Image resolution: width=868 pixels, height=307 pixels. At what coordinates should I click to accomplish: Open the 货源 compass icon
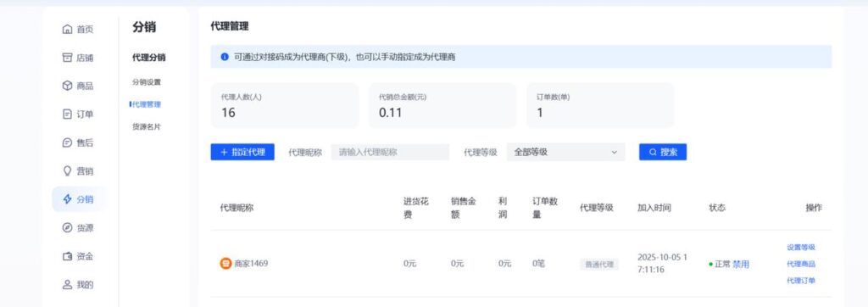pos(67,228)
